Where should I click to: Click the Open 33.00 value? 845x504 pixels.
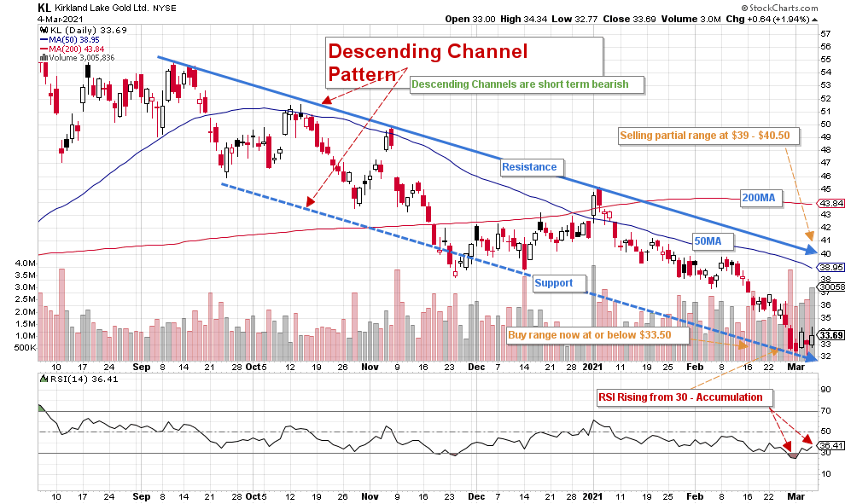point(470,19)
